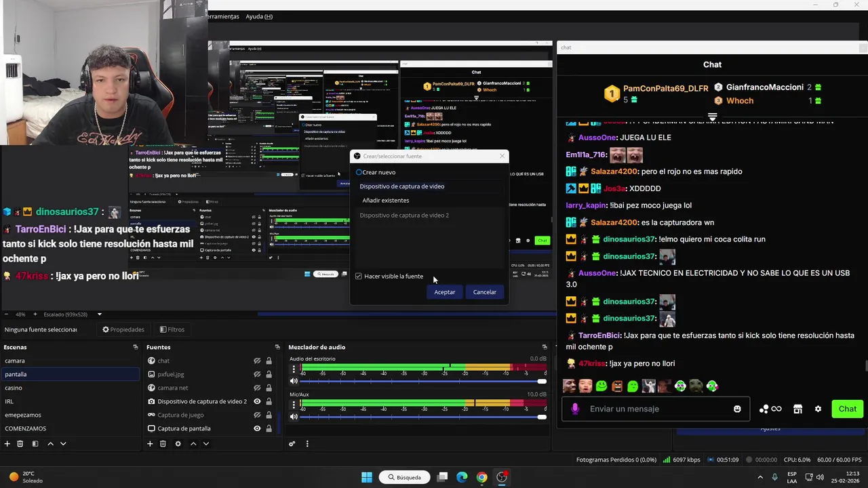Select the IRL scene

tap(69, 401)
